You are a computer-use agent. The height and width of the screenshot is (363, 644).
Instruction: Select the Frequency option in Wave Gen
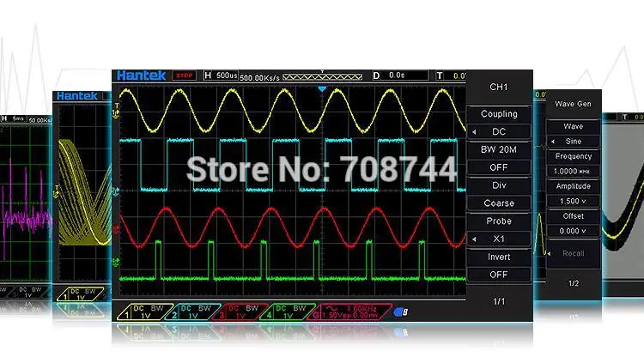pyautogui.click(x=574, y=156)
